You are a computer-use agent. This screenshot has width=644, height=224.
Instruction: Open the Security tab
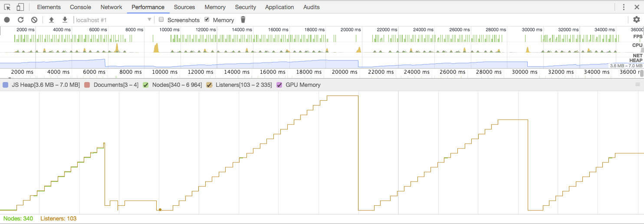(246, 7)
